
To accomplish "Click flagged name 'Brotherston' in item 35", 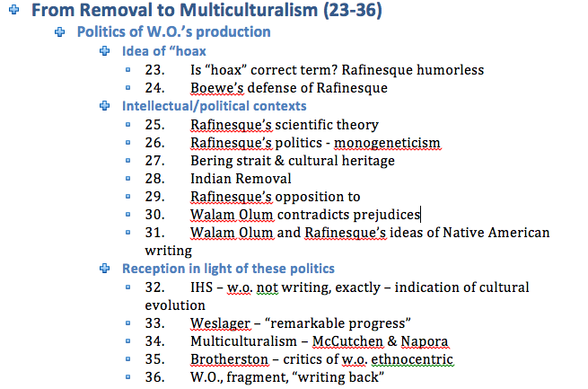I will 229,359.
